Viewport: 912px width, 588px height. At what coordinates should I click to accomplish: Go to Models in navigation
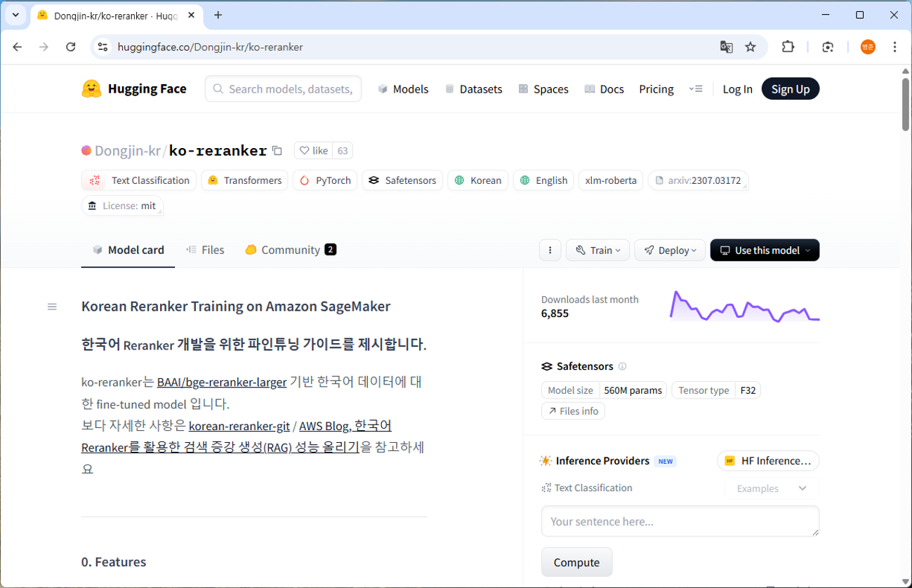(x=403, y=89)
